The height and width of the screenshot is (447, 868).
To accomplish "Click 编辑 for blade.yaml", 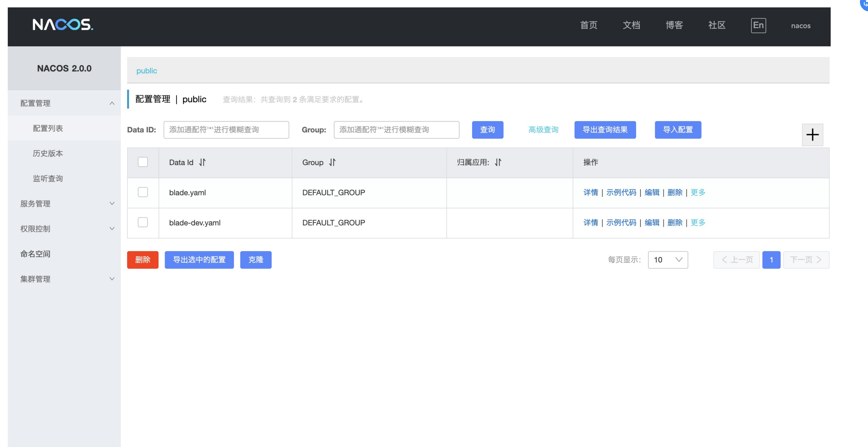I will [652, 192].
